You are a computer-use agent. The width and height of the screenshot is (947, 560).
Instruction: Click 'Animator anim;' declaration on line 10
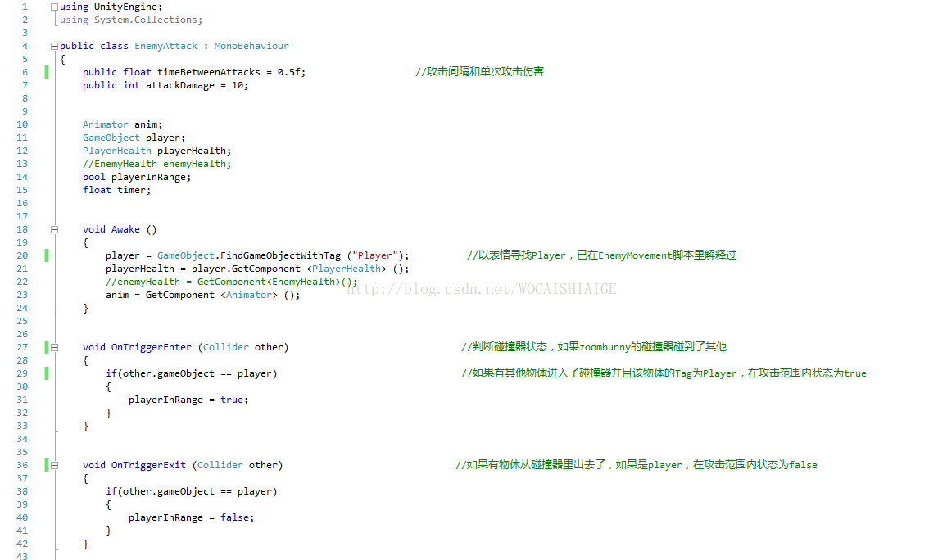[123, 124]
